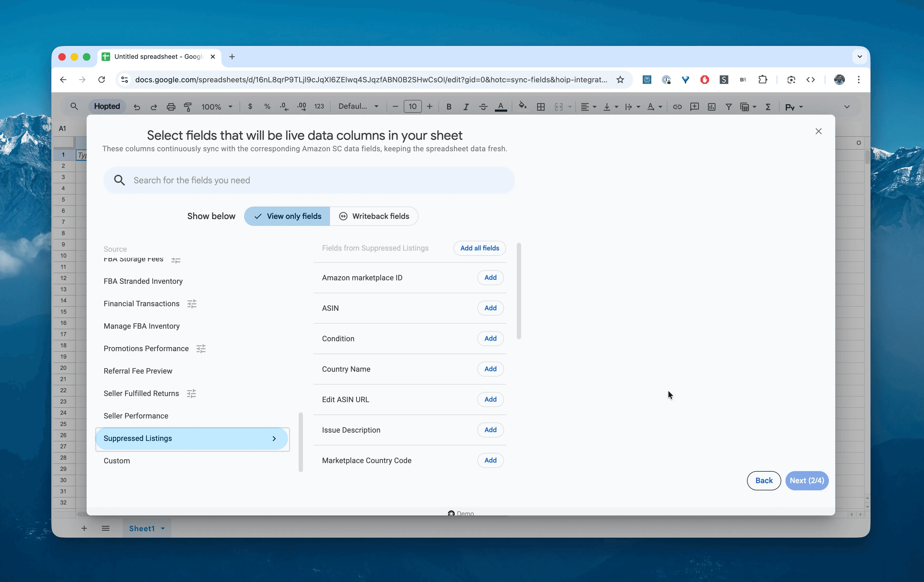
Task: Click the insert chart icon
Action: (x=711, y=107)
